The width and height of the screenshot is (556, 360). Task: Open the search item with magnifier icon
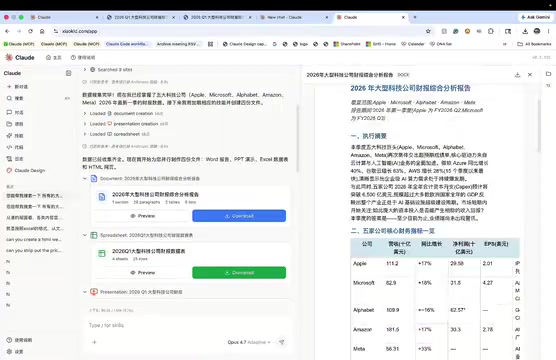pyautogui.click(x=15, y=98)
